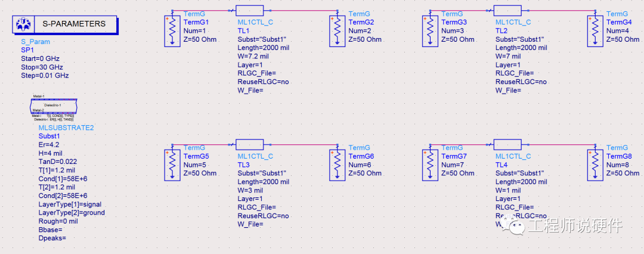This screenshot has height=254, width=644.
Task: Select the TermG4 termination symbol
Action: [596, 31]
